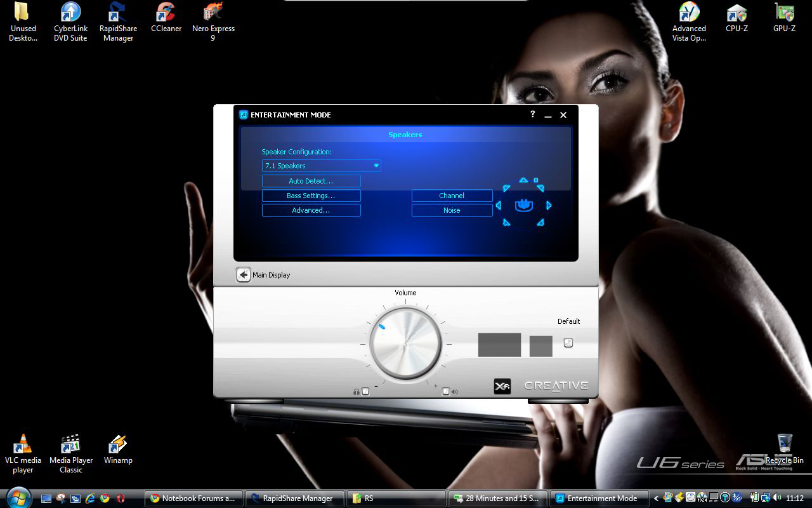Click the Volume knob

[405, 344]
